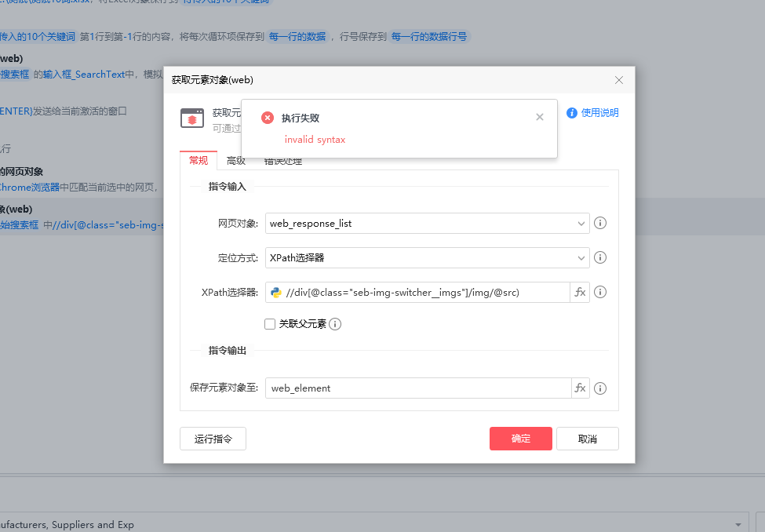Viewport: 765px width, 532px height.
Task: Open the 使用说明 help link
Action: tap(599, 113)
